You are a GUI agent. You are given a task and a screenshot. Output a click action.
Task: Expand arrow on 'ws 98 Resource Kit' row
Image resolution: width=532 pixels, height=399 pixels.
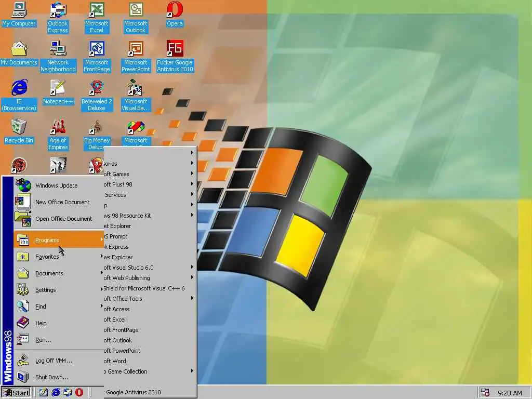point(192,215)
